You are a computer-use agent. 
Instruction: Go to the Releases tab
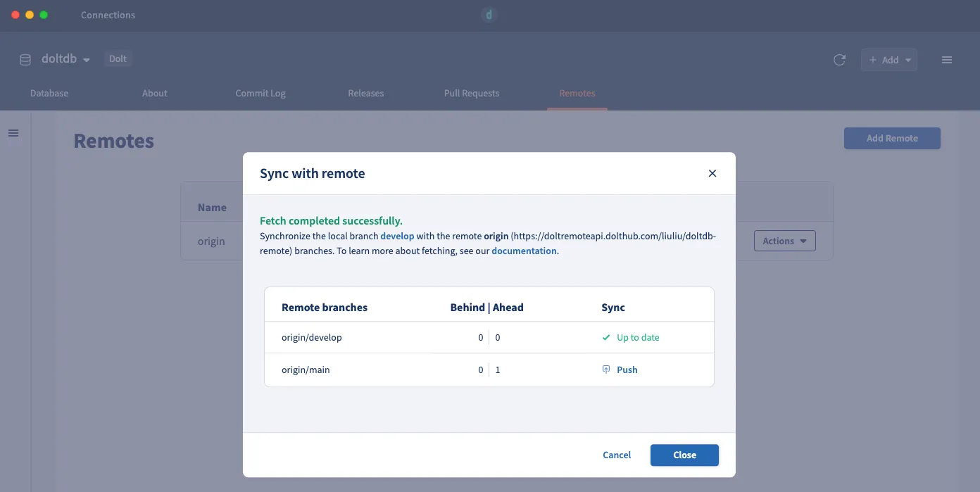(x=366, y=93)
